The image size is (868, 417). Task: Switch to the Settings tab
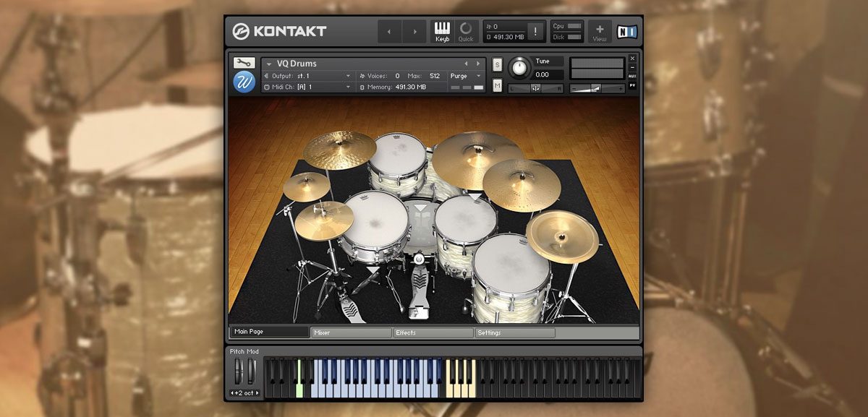click(515, 332)
